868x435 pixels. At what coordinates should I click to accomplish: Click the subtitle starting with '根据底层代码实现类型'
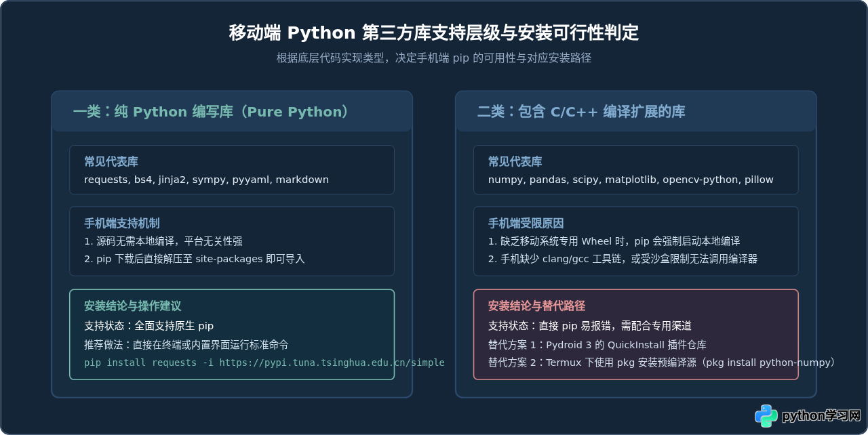[x=434, y=58]
